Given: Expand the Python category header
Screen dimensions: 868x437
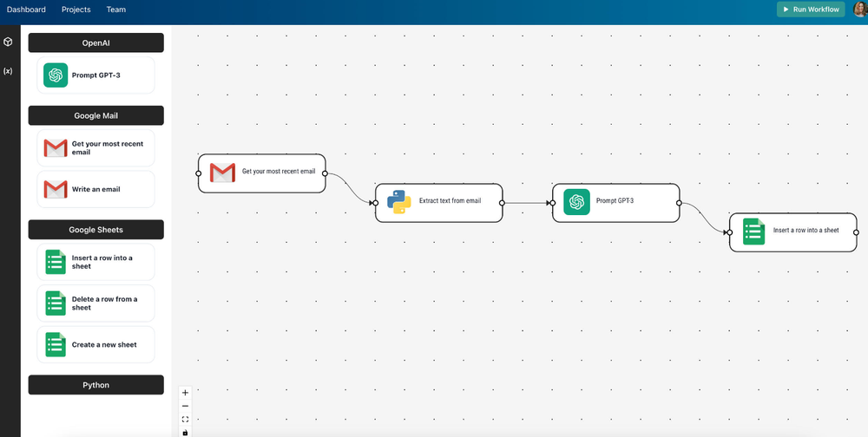Looking at the screenshot, I should pos(95,385).
